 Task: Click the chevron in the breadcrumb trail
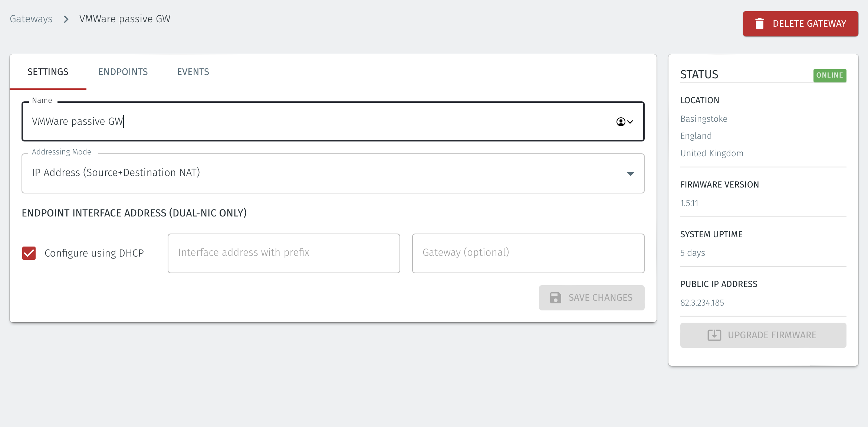[x=66, y=19]
